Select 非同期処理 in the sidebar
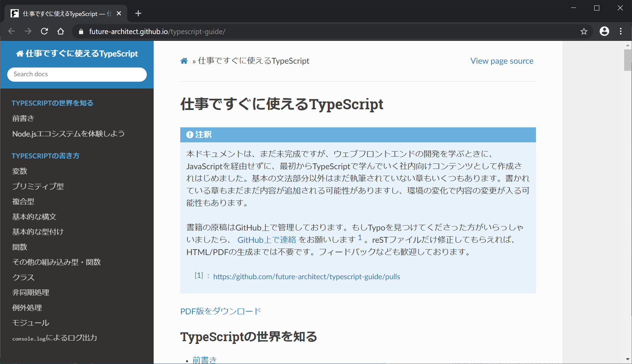632x364 pixels. click(x=31, y=292)
